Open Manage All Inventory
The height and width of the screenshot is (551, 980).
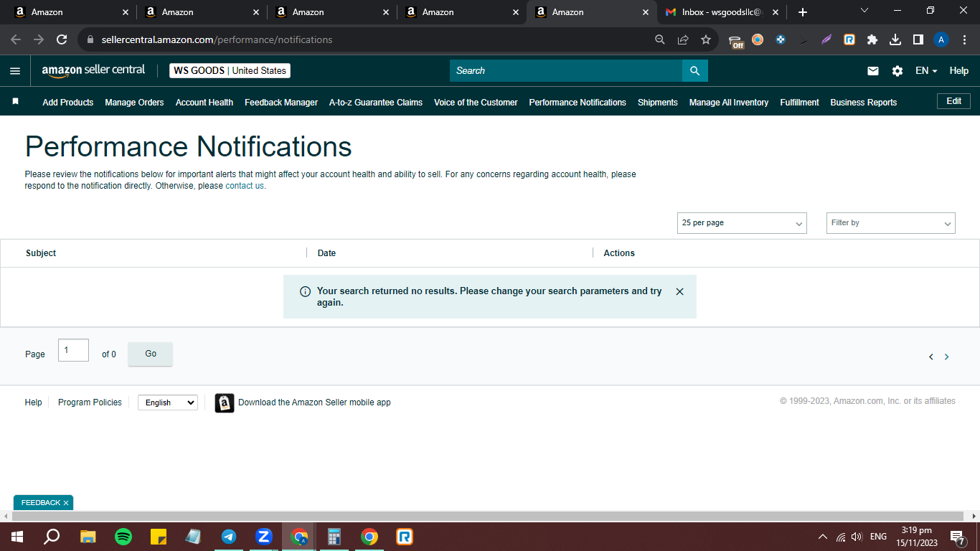[729, 103]
